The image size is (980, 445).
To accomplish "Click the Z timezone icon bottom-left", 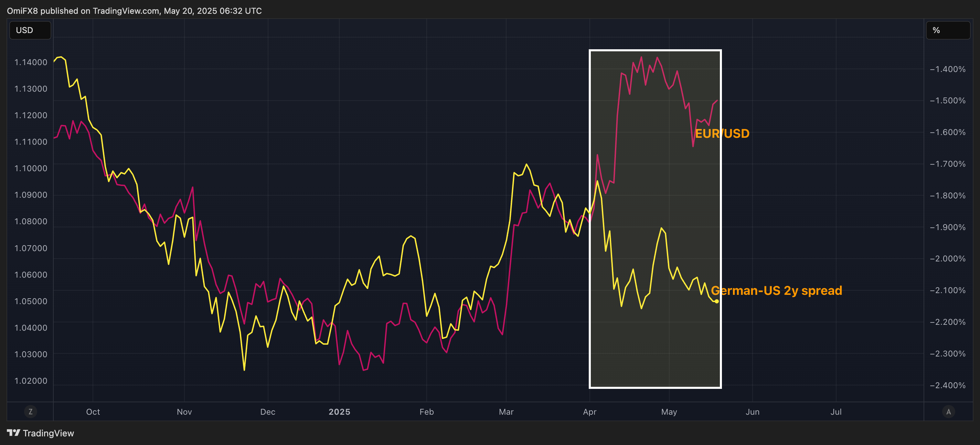I will [x=30, y=412].
